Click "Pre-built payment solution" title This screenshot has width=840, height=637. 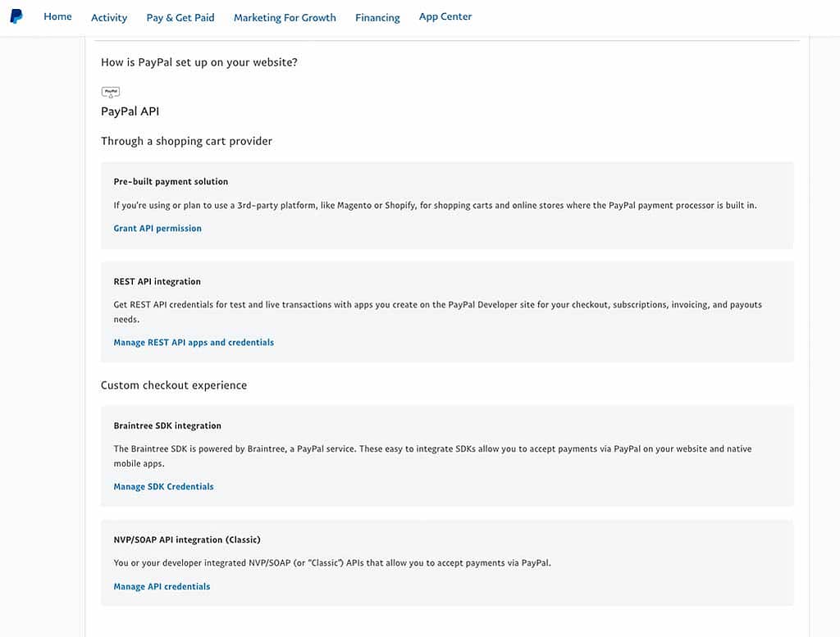(x=171, y=181)
